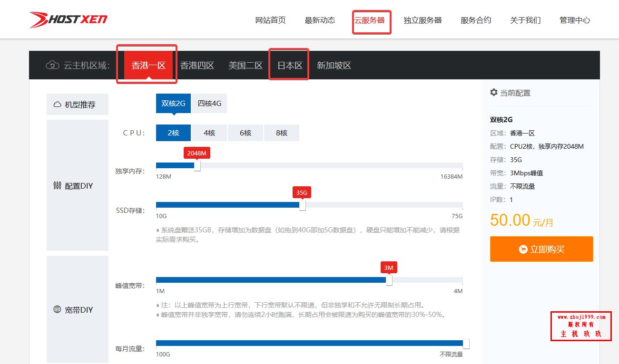Click the globe icon beside 宽带DIY

coord(57,310)
